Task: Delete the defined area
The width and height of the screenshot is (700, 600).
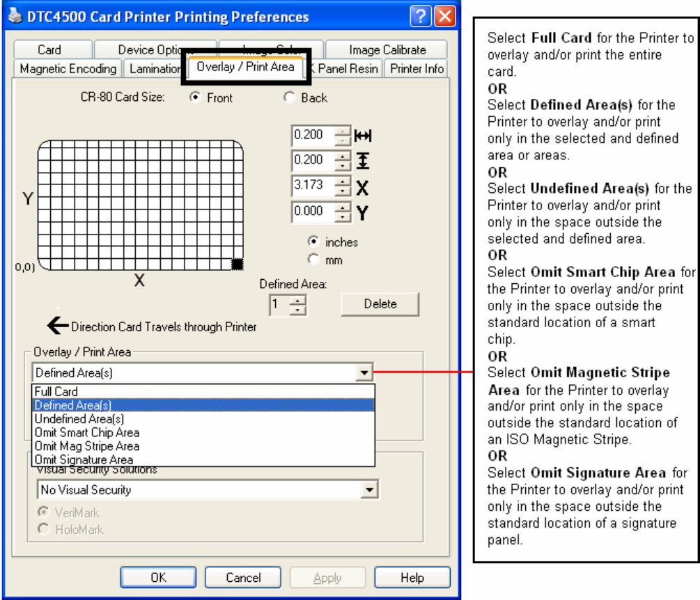Action: click(380, 303)
